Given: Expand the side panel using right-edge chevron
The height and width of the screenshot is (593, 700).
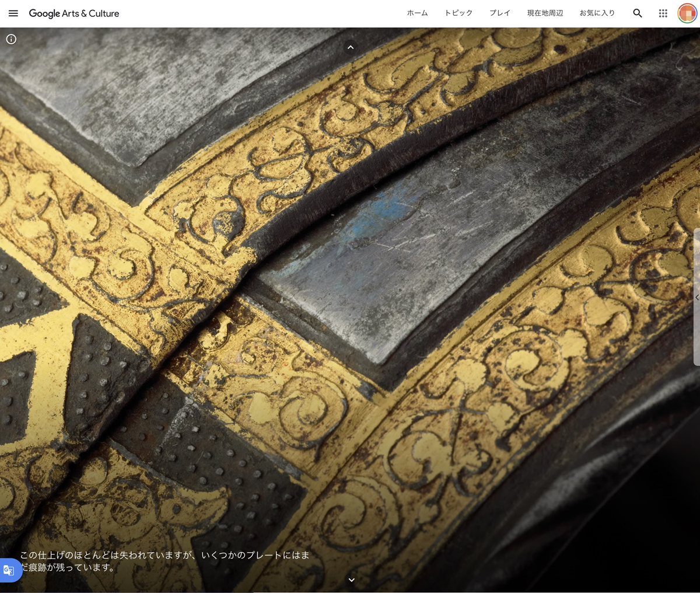Looking at the screenshot, I should pos(696,298).
